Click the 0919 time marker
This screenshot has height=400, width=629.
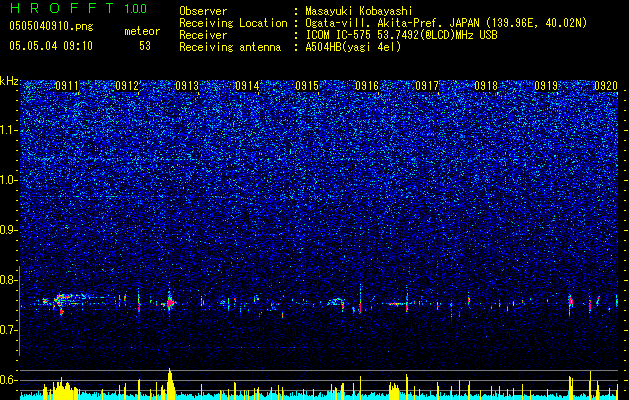pos(546,86)
